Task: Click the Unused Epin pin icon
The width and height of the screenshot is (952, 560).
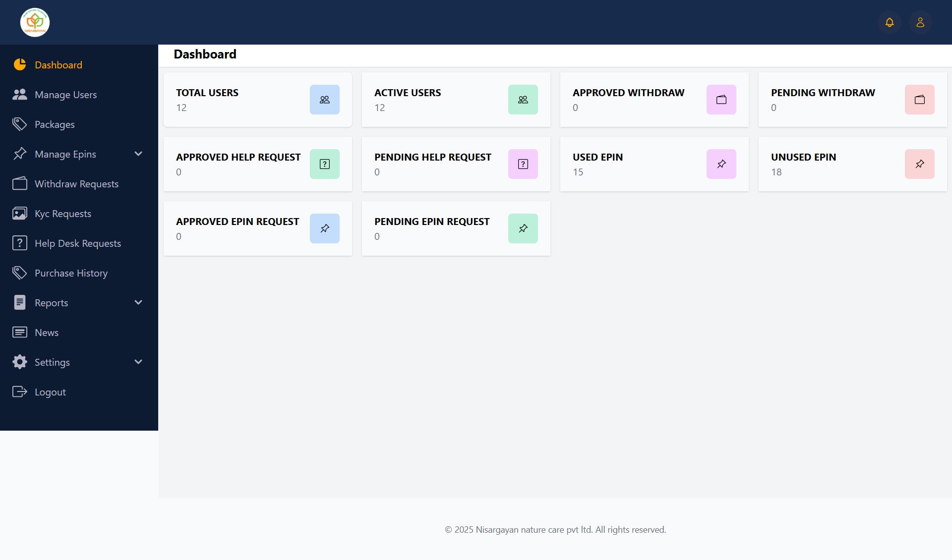Action: coord(920,164)
